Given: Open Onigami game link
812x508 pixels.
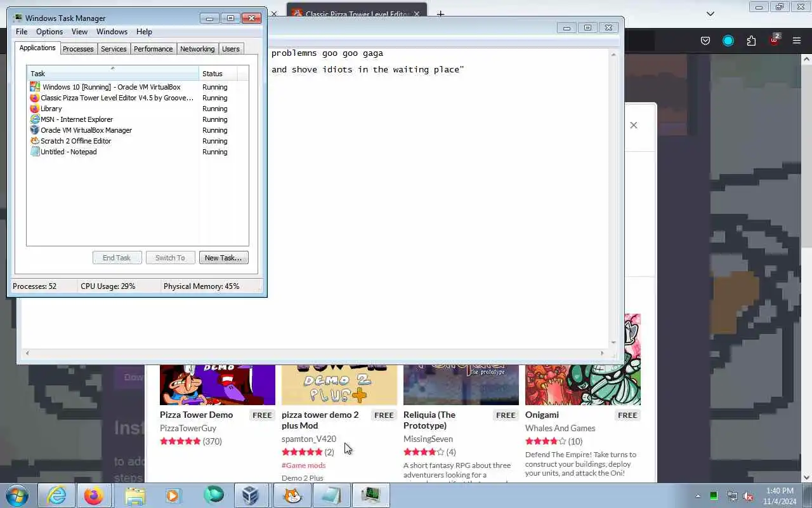Looking at the screenshot, I should 542,415.
